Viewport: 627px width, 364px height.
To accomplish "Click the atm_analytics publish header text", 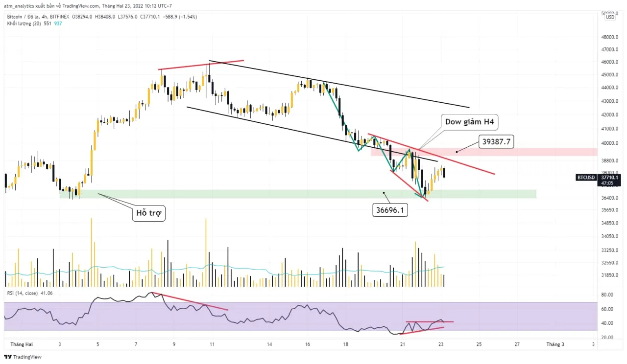I will coord(88,6).
